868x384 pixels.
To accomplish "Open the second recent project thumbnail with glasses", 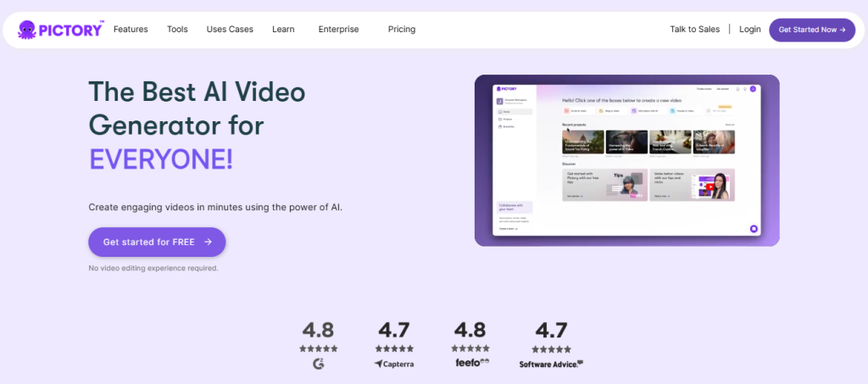I will pyautogui.click(x=626, y=142).
